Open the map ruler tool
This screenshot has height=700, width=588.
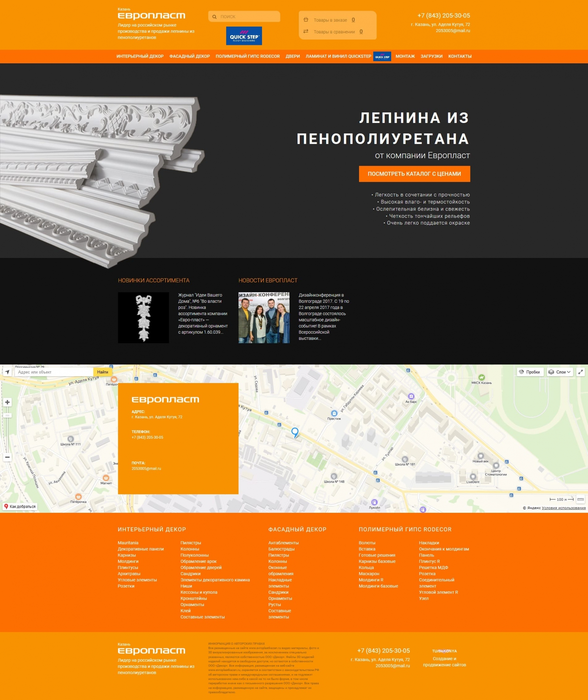pyautogui.click(x=580, y=499)
